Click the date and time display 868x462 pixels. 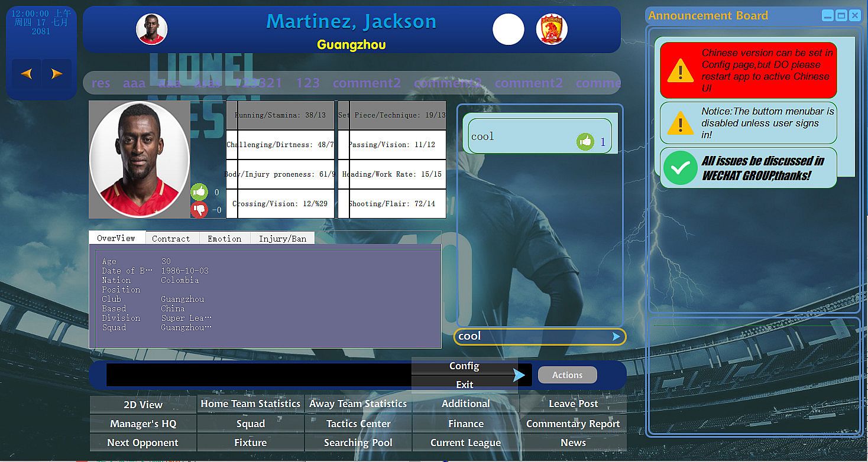41,22
